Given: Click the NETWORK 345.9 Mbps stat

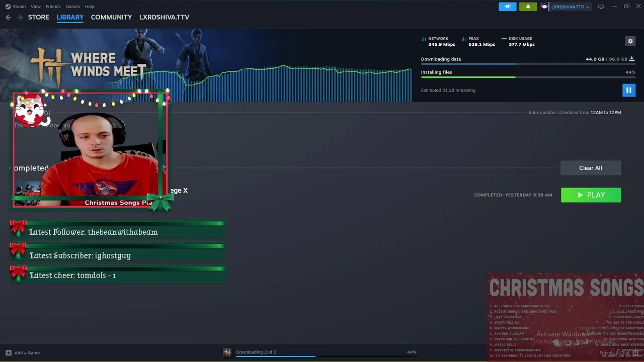Looking at the screenshot, I should click(x=438, y=41).
